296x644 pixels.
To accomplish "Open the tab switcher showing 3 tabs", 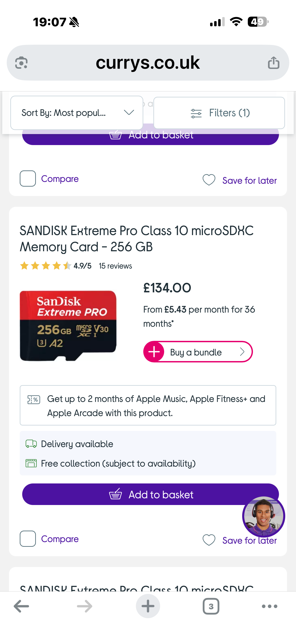I will click(x=211, y=606).
